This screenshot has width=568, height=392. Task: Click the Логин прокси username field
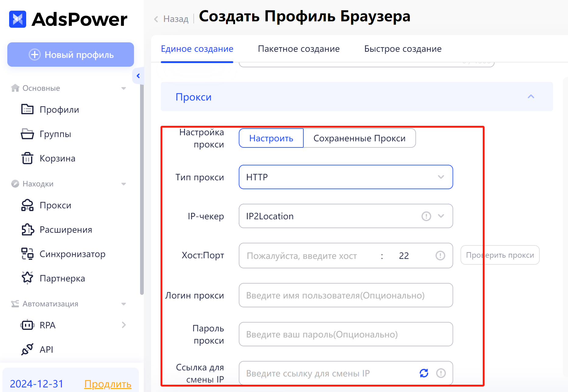pyautogui.click(x=346, y=295)
